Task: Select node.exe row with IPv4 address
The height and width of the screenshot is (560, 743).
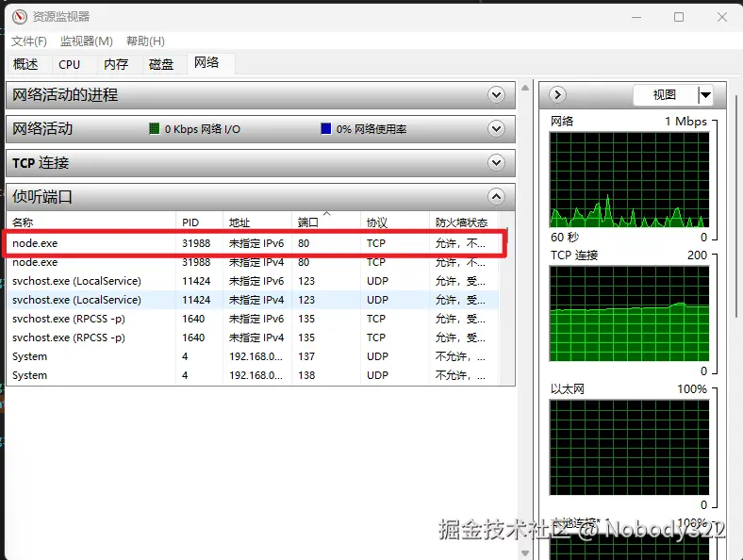Action: pyautogui.click(x=253, y=262)
